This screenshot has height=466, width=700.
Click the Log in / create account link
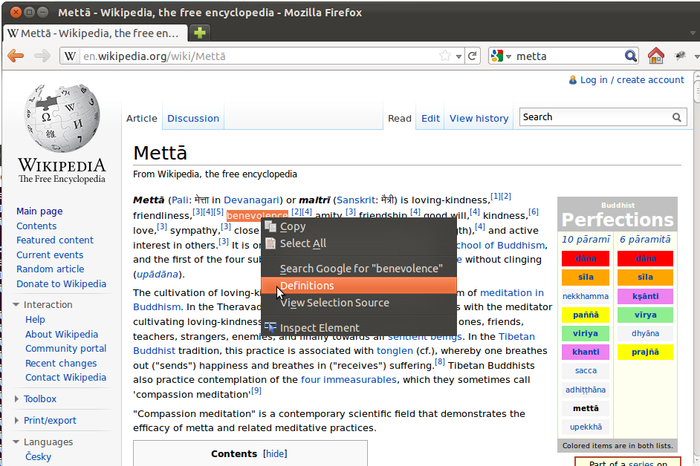631,80
